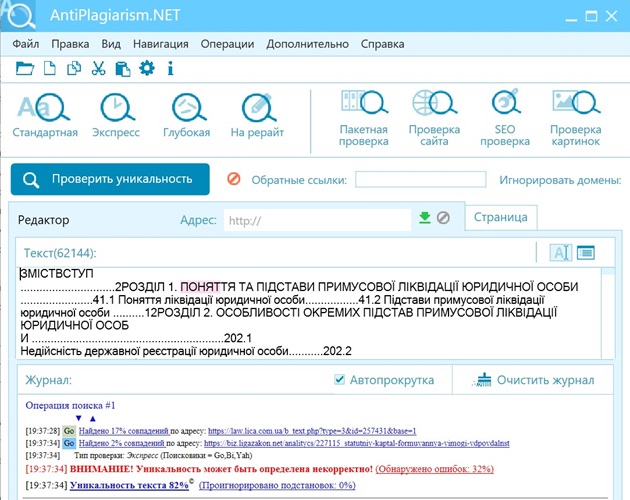
Task: Jump to next result with down triangle
Action: click(79, 418)
